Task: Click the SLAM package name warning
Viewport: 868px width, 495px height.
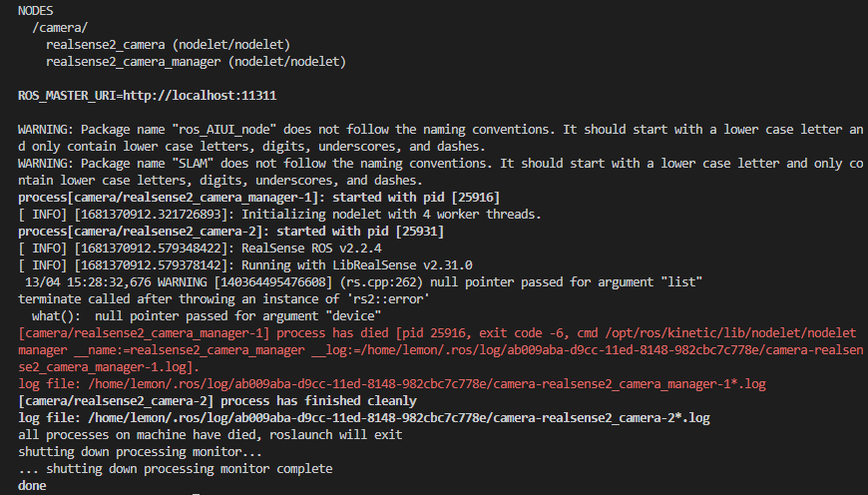Action: coord(441,172)
